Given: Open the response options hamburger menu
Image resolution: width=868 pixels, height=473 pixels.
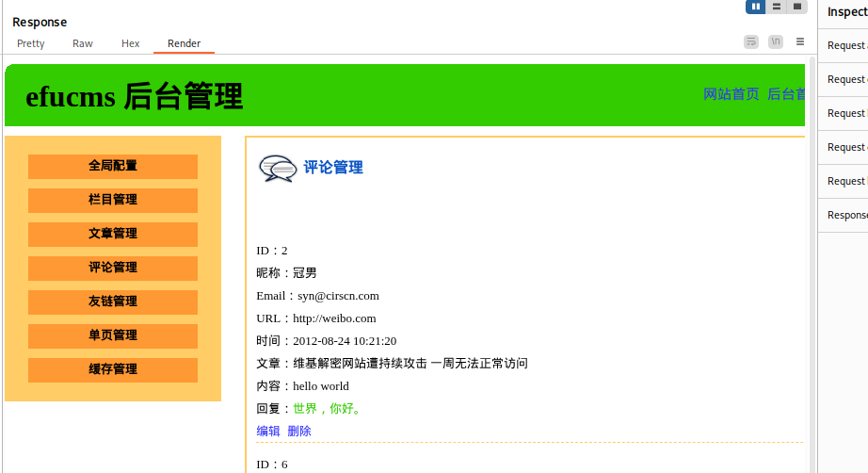Looking at the screenshot, I should (x=800, y=41).
